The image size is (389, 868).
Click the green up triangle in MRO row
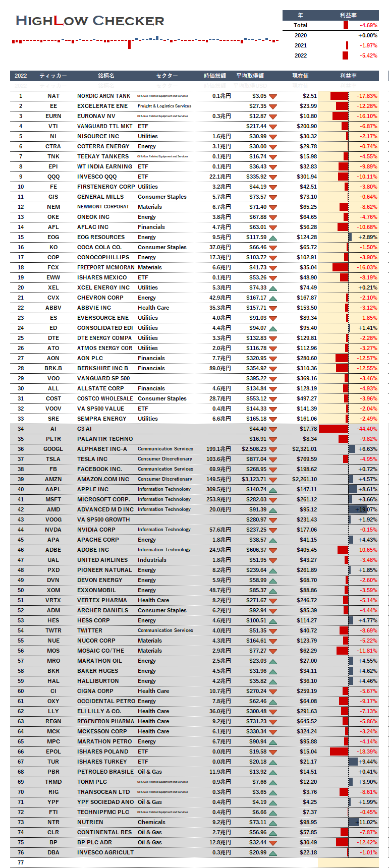coord(273,661)
